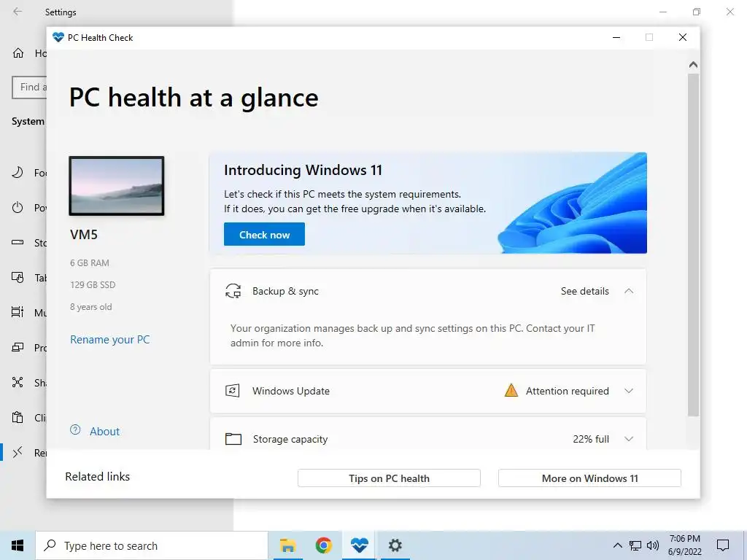Viewport: 747px width, 560px height.
Task: Open Remote Desktop icon in Settings sidebar
Action: [18, 452]
